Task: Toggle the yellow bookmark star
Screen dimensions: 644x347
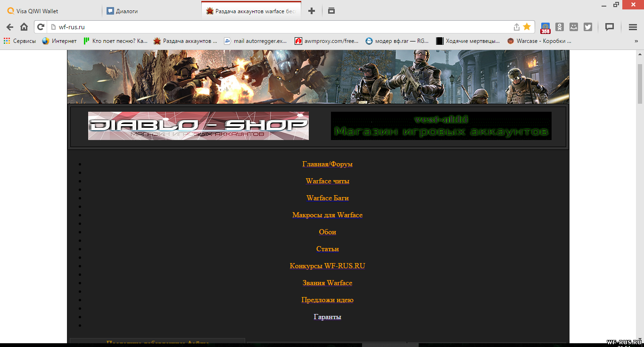Action: 527,27
